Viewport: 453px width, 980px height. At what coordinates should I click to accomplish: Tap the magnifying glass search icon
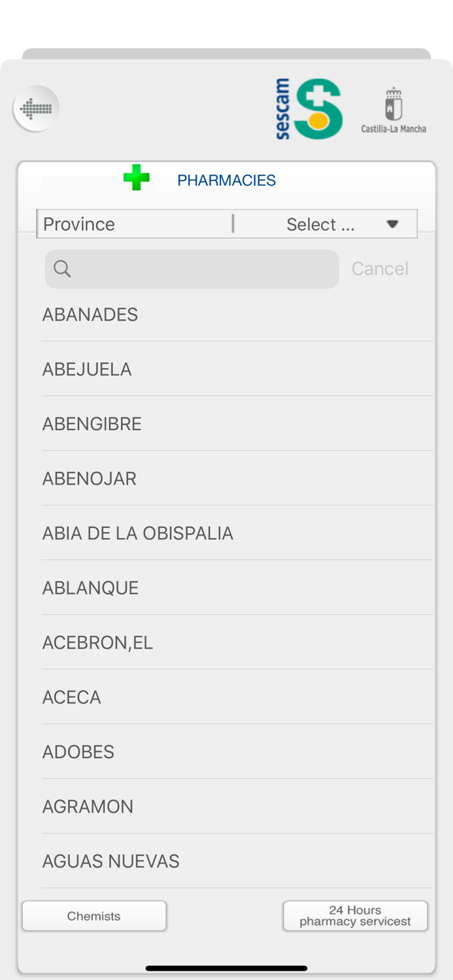(x=62, y=269)
